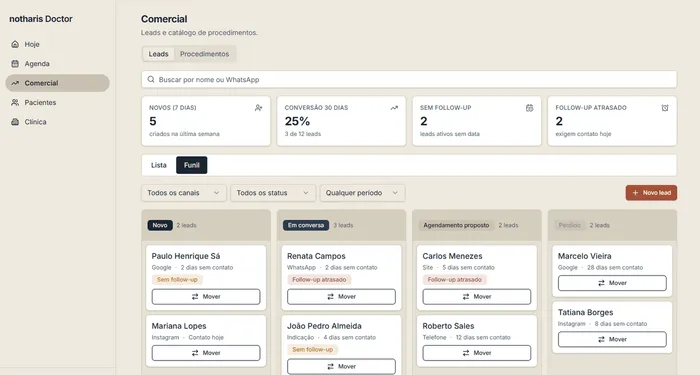Screen dimensions: 700x375
Task: Move the Roberto Sales lead
Action: 477,353
